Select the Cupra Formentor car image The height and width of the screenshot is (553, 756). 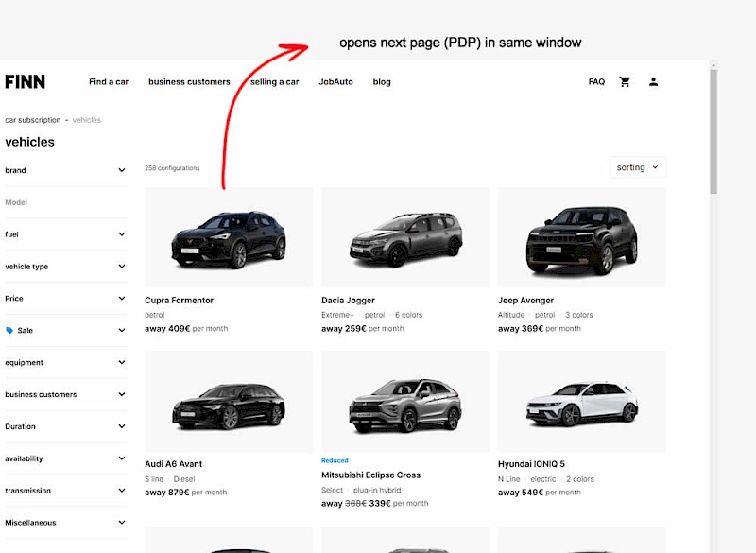click(229, 237)
